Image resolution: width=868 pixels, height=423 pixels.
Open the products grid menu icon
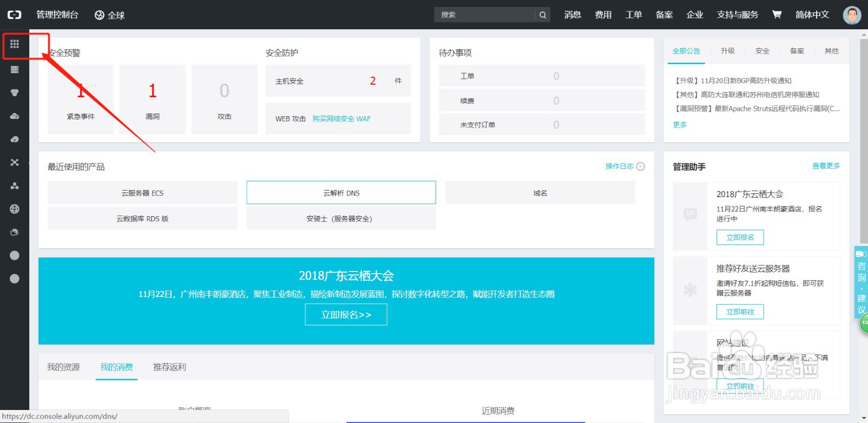pos(15,44)
